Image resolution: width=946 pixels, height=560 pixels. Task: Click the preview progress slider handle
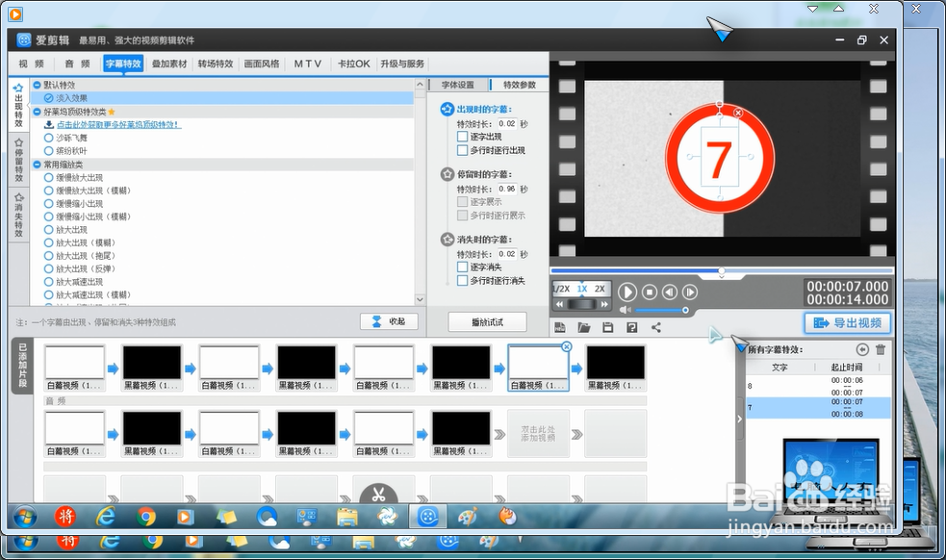coord(722,270)
